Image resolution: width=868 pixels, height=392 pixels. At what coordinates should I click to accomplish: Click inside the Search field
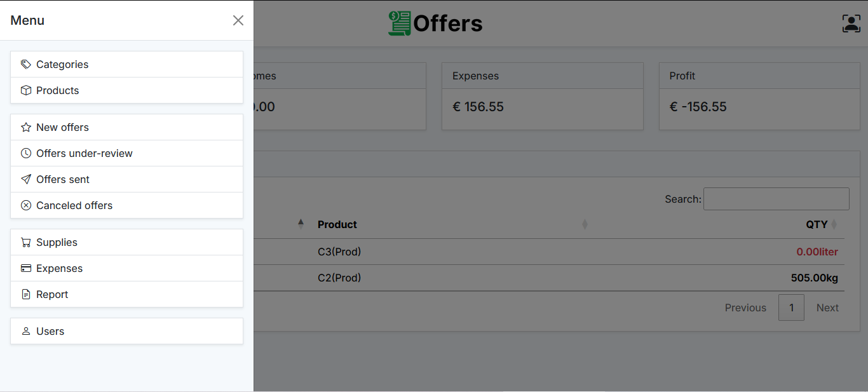point(776,199)
